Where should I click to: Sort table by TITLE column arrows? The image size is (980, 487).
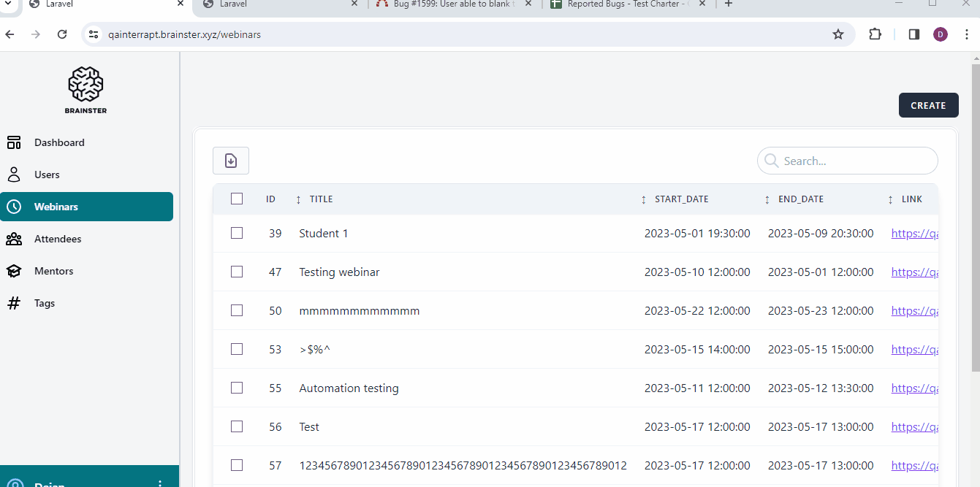tap(298, 199)
